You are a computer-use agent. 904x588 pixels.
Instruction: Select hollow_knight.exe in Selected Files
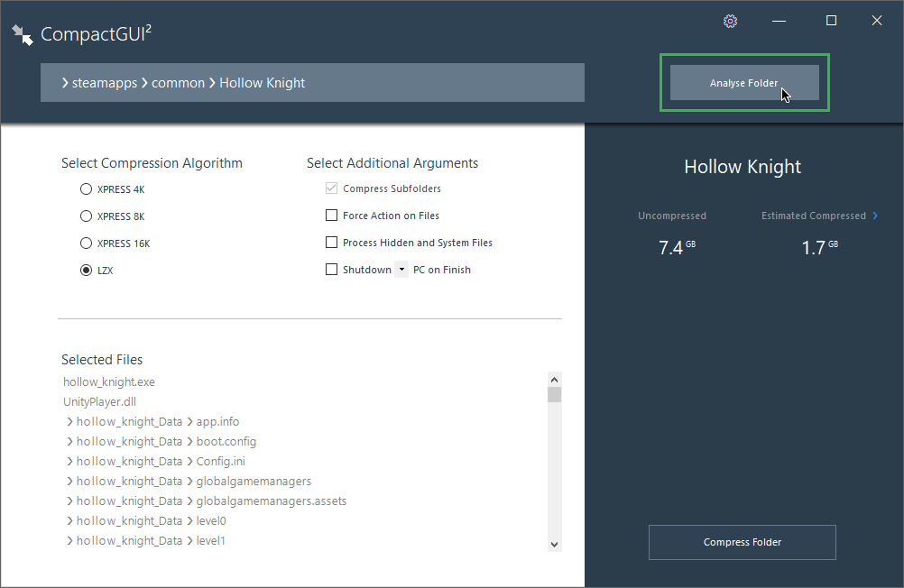(109, 382)
